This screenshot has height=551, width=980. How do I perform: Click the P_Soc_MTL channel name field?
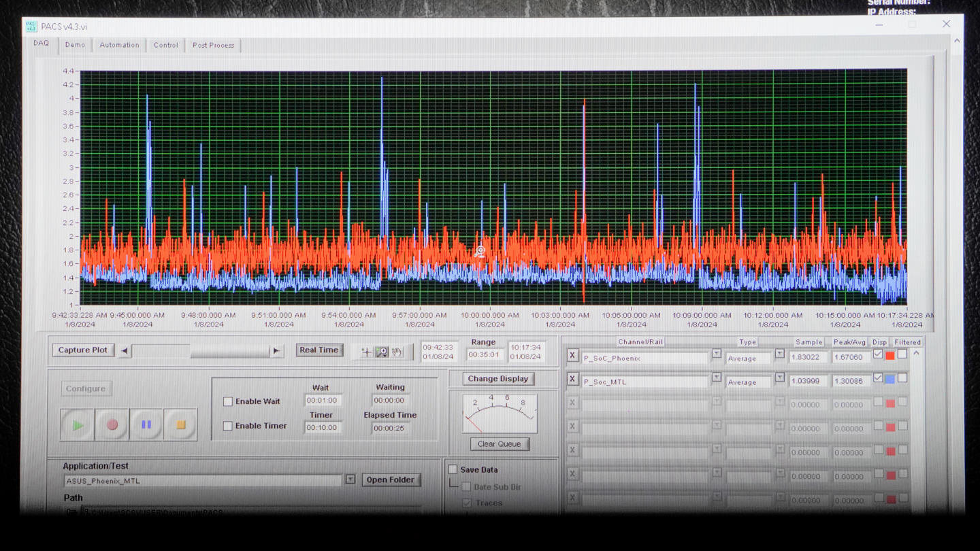[644, 382]
